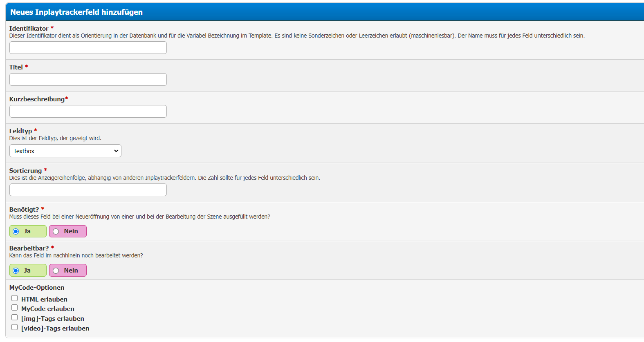This screenshot has height=342, width=644.
Task: Click text 'Kann das Feld im nachhinein noch bearbeitet werden?'
Action: coord(76,255)
